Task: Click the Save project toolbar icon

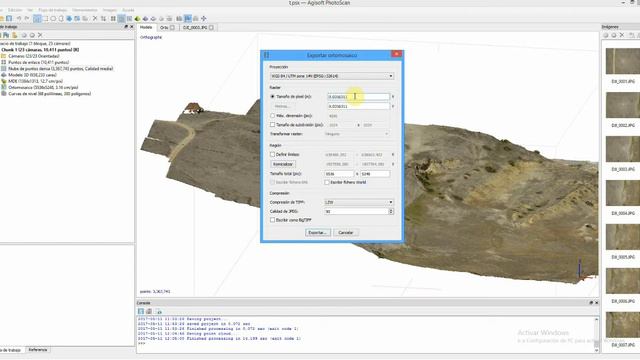Action: pos(9,18)
